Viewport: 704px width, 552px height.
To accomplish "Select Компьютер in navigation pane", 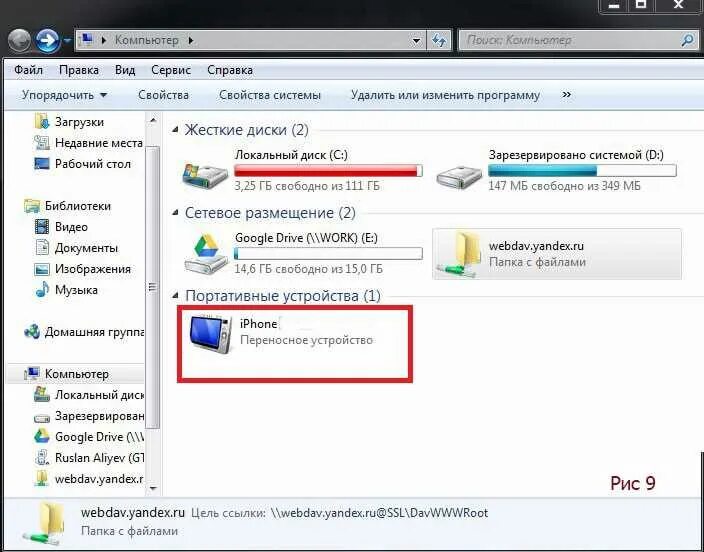I will tap(77, 374).
